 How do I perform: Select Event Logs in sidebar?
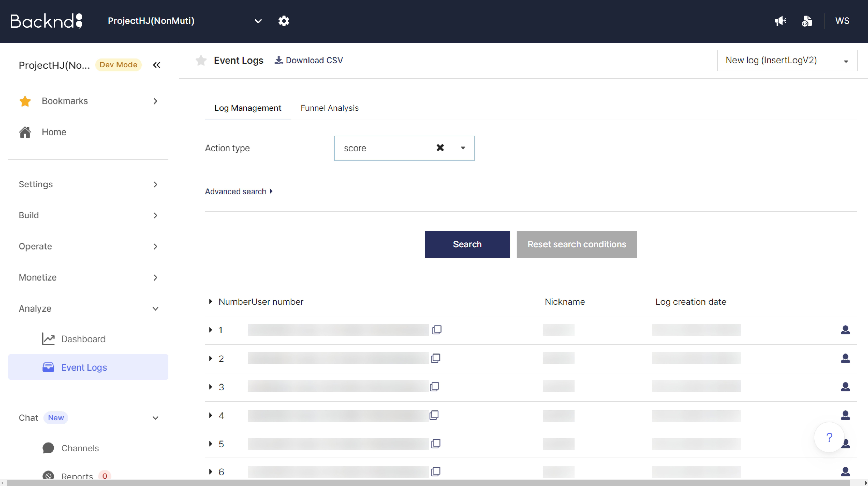(x=88, y=367)
